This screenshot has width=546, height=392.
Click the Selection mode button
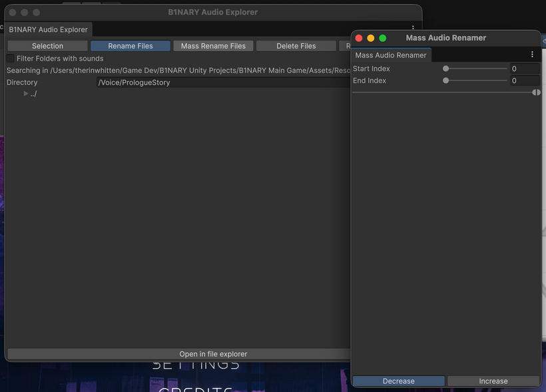[48, 46]
